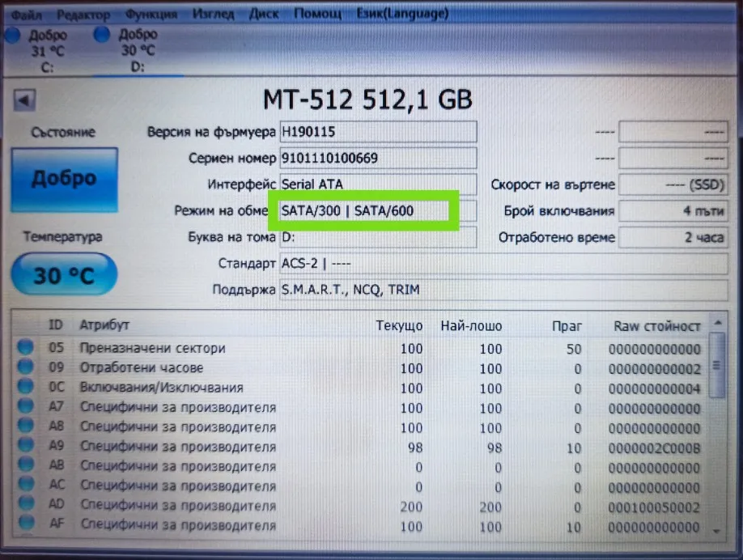
Task: Click the power-on count field 4 пъти
Action: click(x=673, y=211)
